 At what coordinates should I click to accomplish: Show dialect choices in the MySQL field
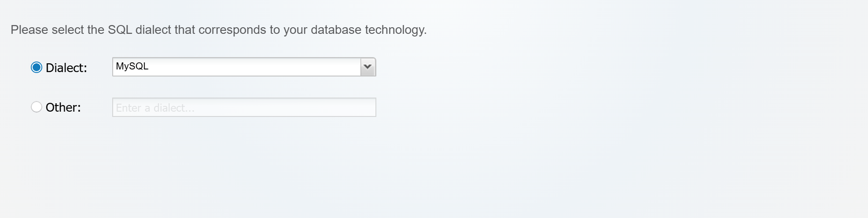coord(368,67)
